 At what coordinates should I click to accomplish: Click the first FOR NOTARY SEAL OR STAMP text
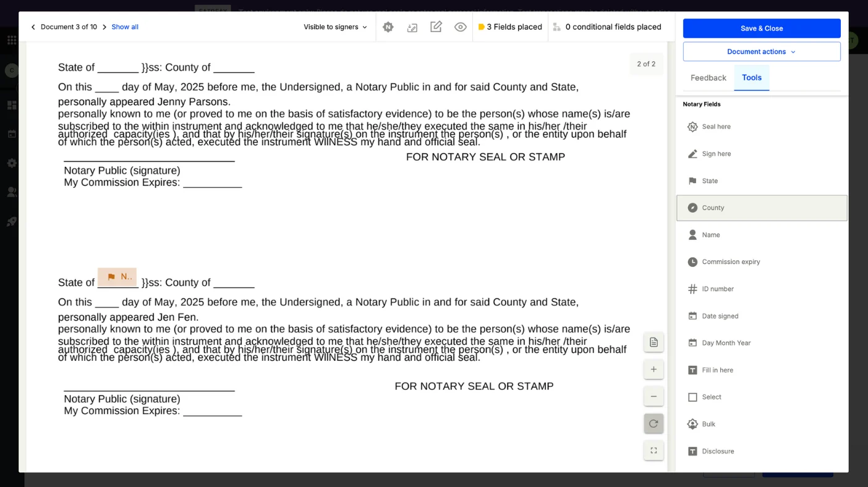click(x=485, y=157)
